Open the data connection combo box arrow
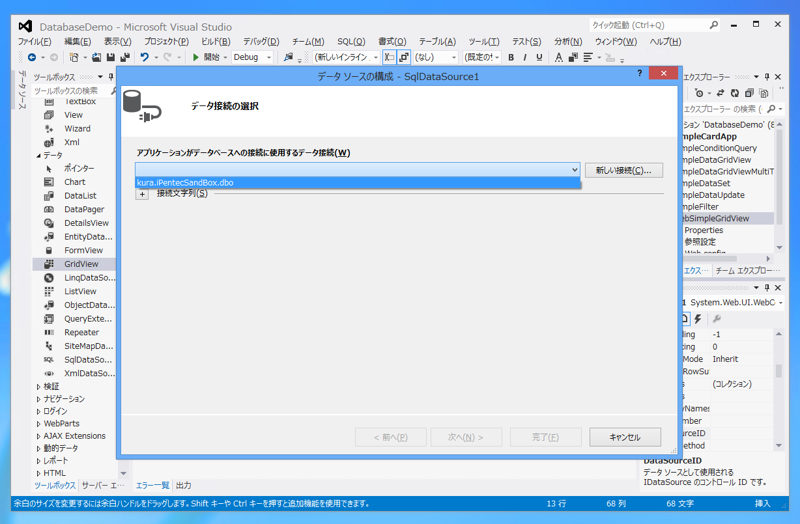This screenshot has height=524, width=800. tap(574, 169)
